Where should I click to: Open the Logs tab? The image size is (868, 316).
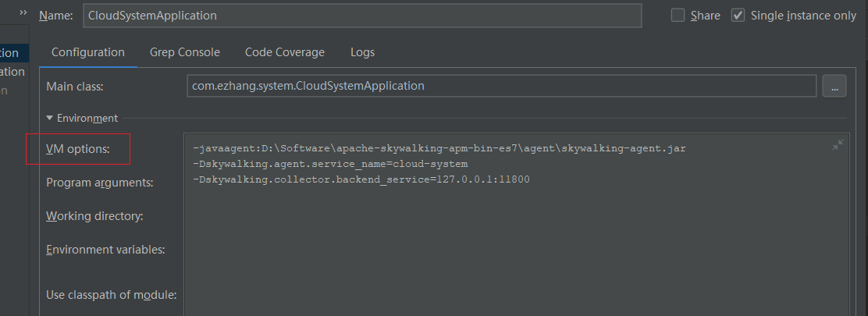[363, 52]
